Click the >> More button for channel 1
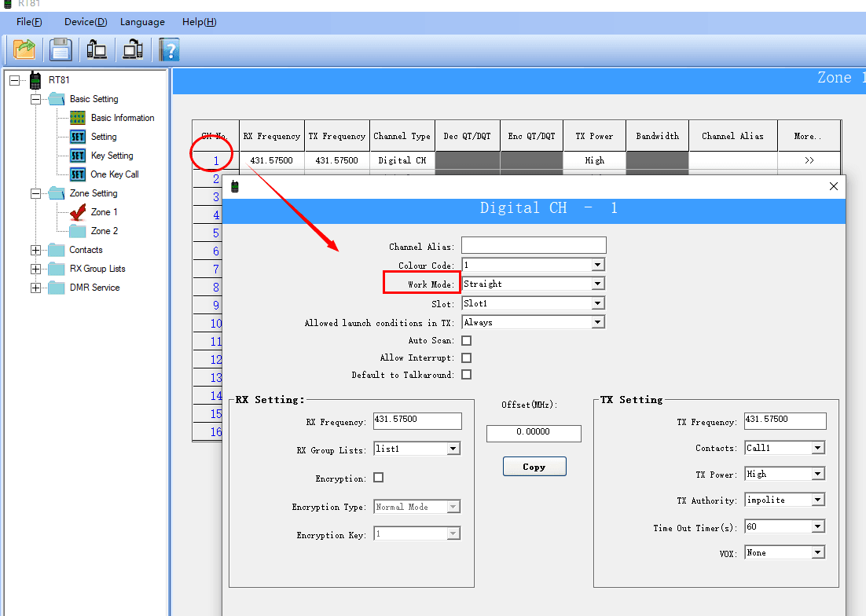866x616 pixels. tap(809, 160)
